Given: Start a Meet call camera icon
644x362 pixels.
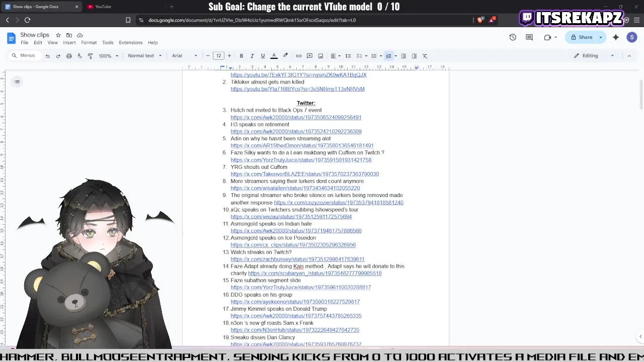Looking at the screenshot, I should pos(548,37).
